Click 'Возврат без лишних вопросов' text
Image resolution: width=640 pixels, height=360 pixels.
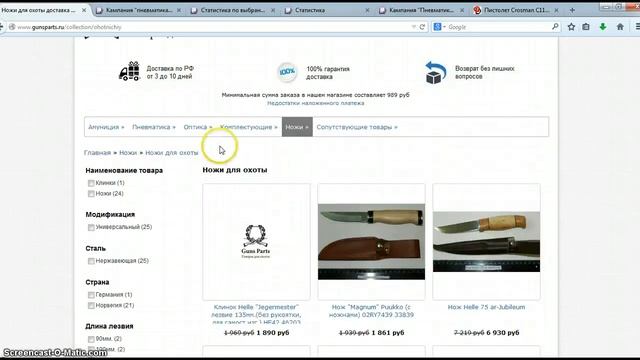pos(484,72)
